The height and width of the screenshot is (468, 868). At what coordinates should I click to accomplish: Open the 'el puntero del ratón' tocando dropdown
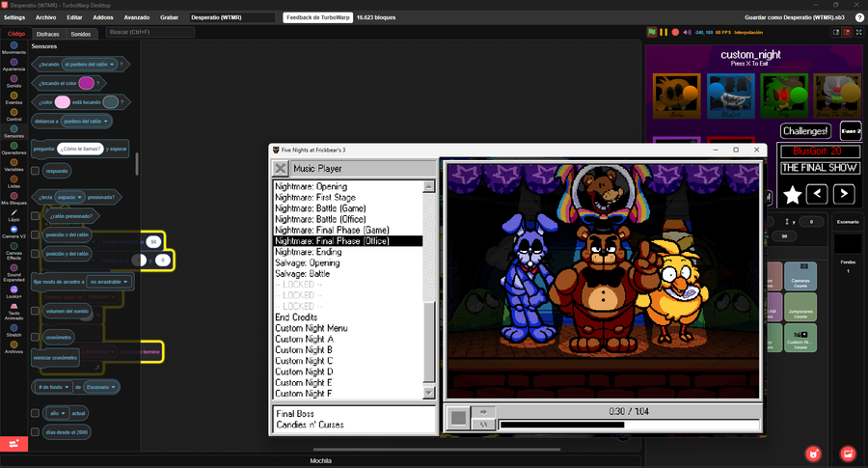coord(89,65)
